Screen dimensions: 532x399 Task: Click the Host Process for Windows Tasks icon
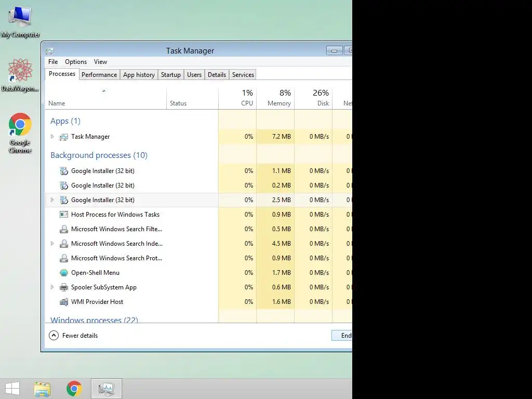point(64,215)
